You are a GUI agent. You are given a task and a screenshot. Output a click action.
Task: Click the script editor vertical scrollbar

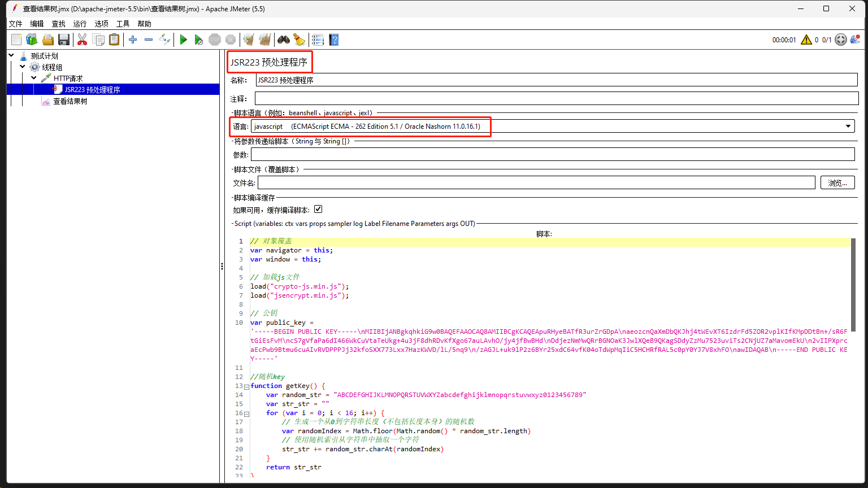[853, 285]
